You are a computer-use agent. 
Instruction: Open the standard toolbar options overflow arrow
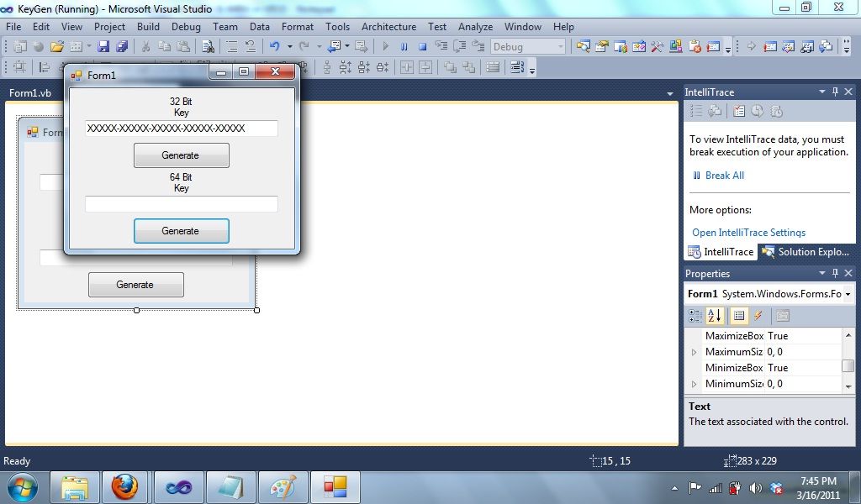pos(728,50)
